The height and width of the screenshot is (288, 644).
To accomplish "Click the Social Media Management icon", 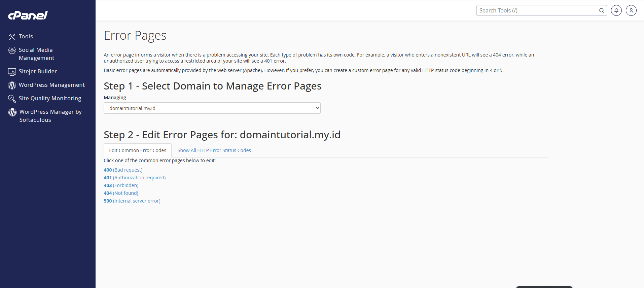I will click(12, 50).
